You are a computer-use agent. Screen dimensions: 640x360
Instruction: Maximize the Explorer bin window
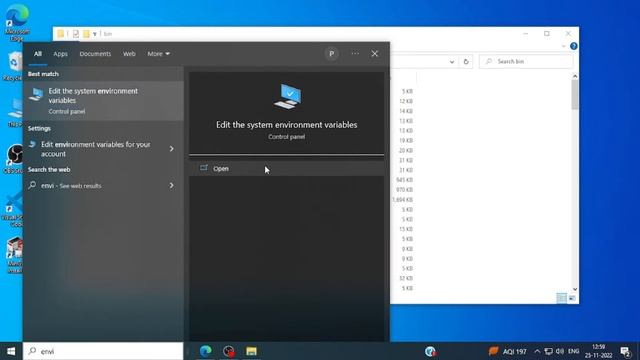(547, 33)
